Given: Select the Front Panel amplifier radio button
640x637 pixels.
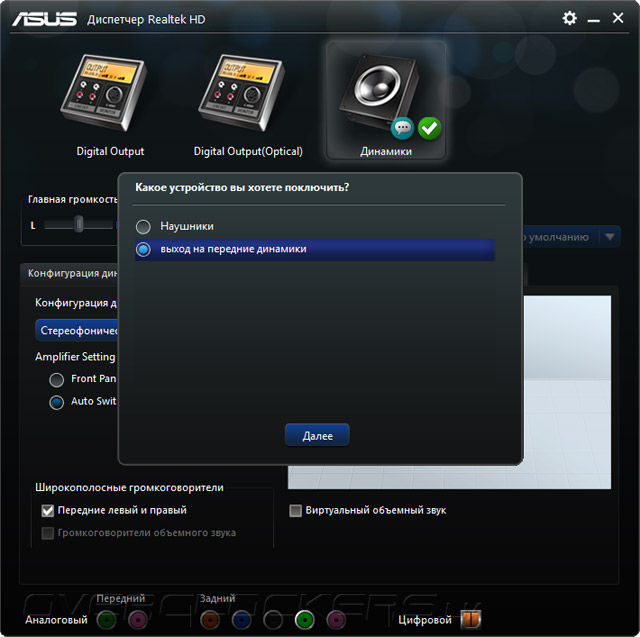Looking at the screenshot, I should (56, 380).
